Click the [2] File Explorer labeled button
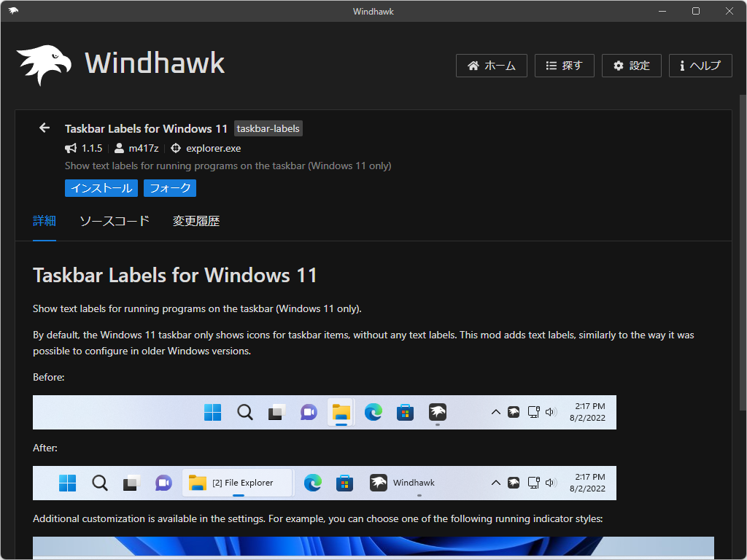This screenshot has width=747, height=560. [x=237, y=483]
